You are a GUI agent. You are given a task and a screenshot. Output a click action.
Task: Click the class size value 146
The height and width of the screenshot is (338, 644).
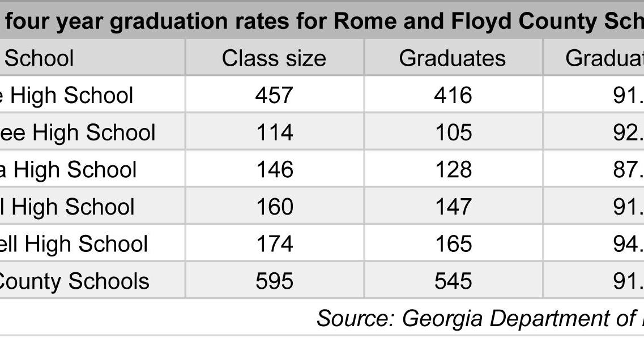274,169
